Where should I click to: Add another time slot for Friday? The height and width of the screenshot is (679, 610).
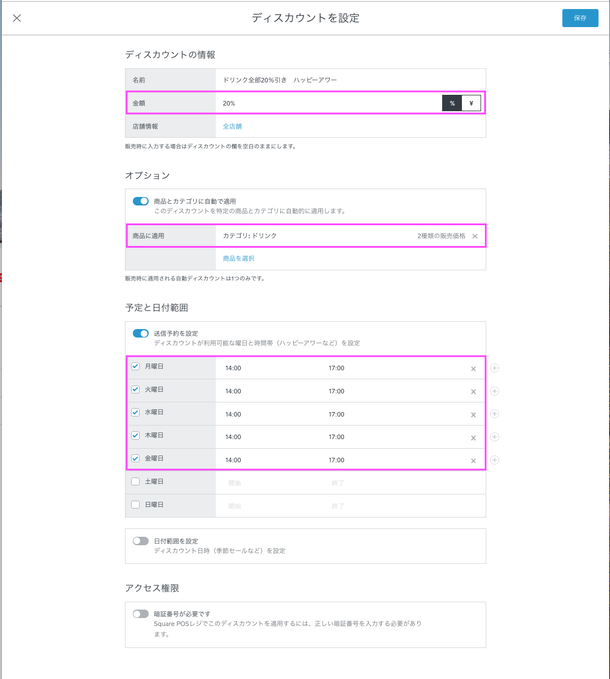(494, 460)
